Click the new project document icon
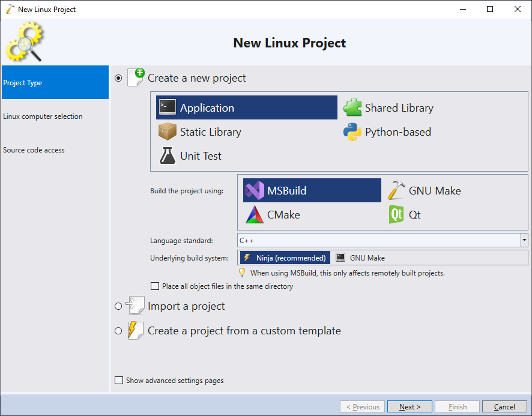 [136, 77]
